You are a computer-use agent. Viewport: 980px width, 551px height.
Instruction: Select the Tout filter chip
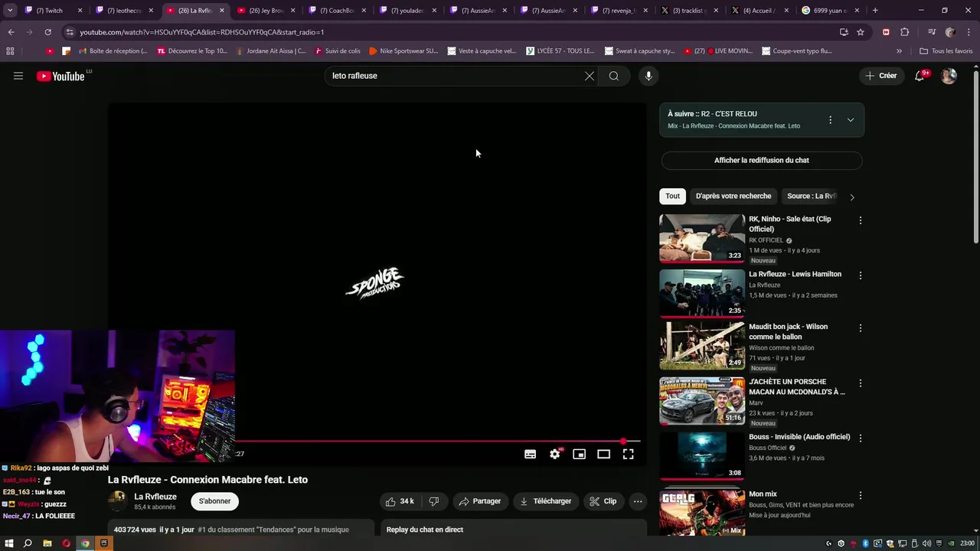coord(672,197)
